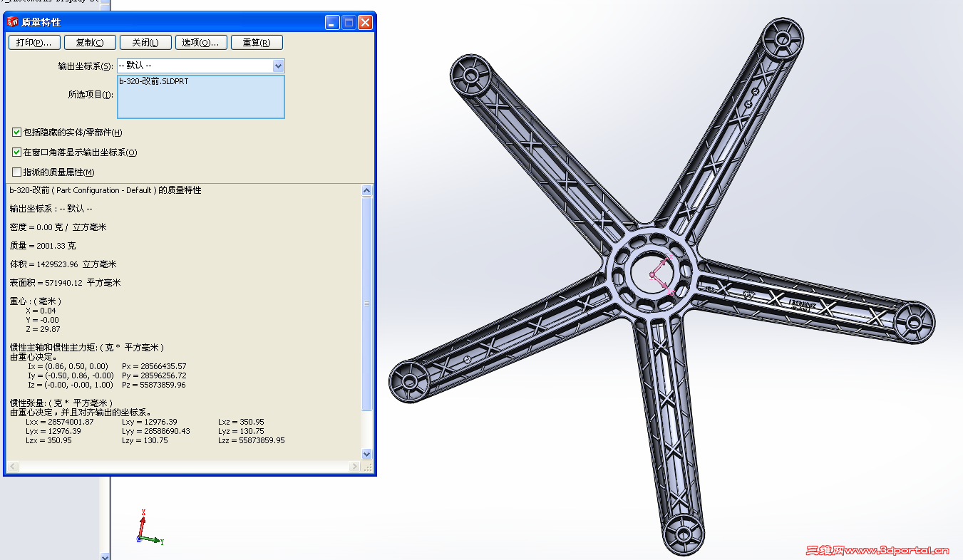The image size is (963, 560).
Task: Click the text 表面积 = 571940.12 平方毫米
Action: click(66, 283)
